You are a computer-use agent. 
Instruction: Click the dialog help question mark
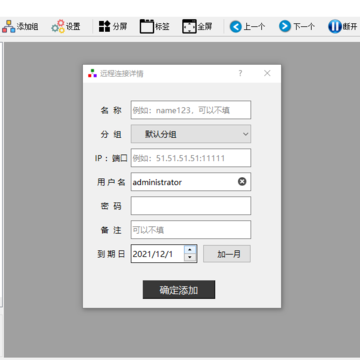tap(240, 73)
